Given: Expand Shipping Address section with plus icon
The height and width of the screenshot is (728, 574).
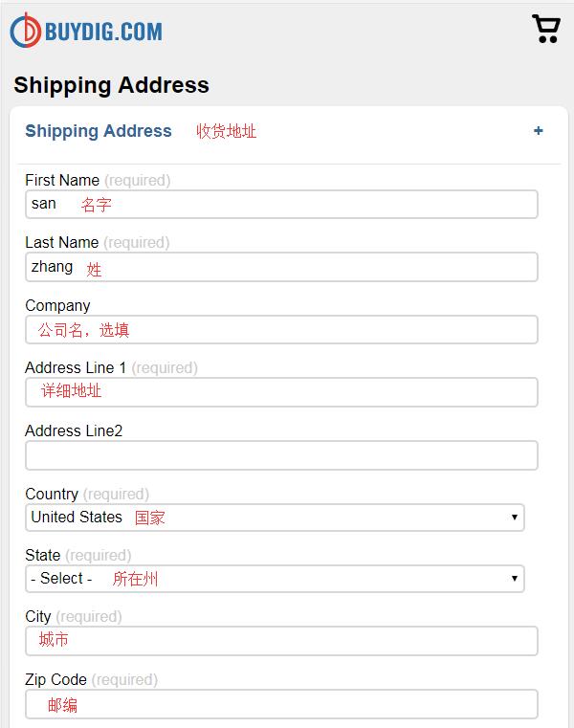Looking at the screenshot, I should (x=539, y=131).
